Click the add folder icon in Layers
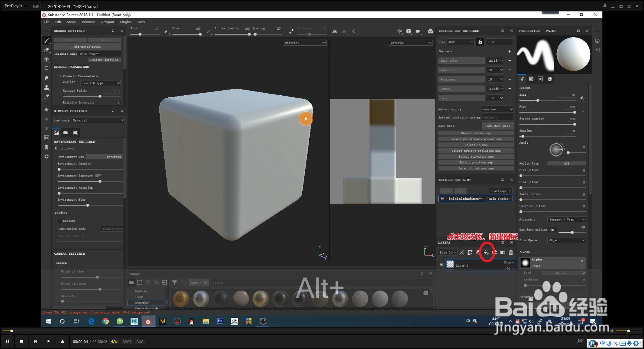 tap(502, 252)
